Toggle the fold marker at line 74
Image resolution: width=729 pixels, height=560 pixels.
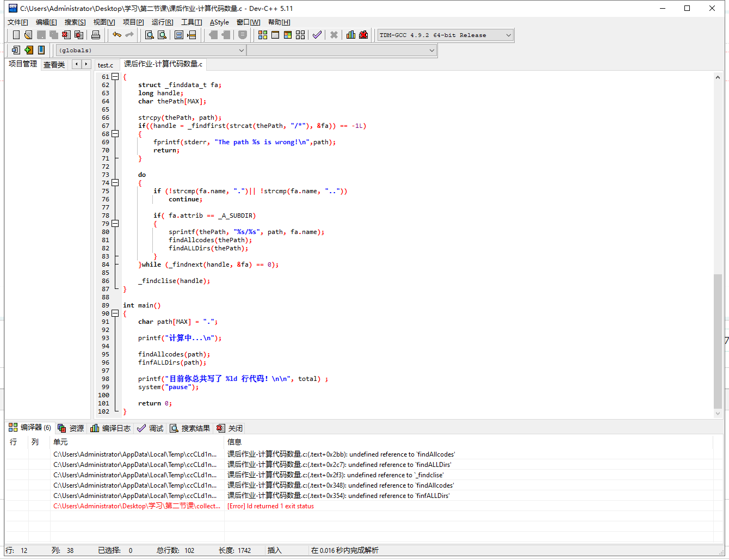tap(115, 183)
